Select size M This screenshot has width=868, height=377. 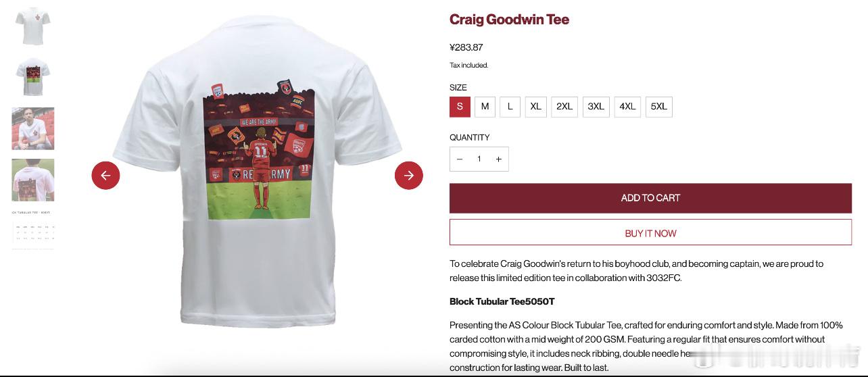click(485, 107)
